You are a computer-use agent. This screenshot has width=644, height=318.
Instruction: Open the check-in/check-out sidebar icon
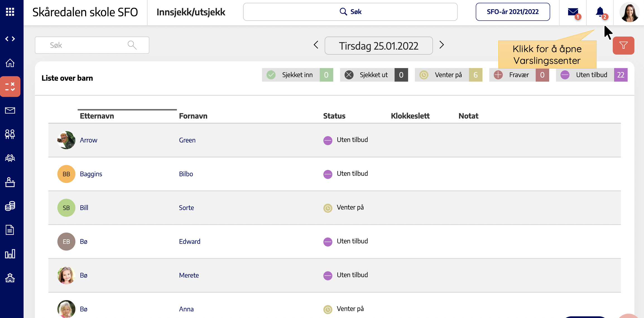(x=10, y=86)
